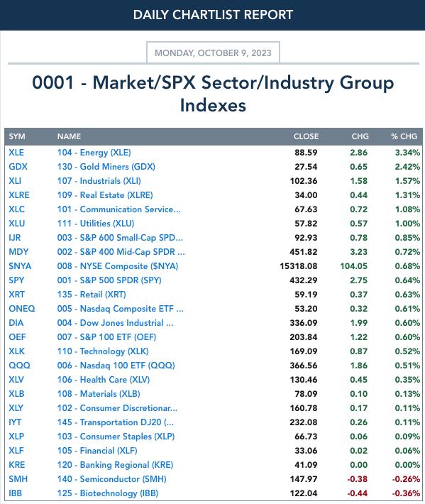
Task: Open 005 - Nasdaq Composite ETF link
Action: (120, 309)
